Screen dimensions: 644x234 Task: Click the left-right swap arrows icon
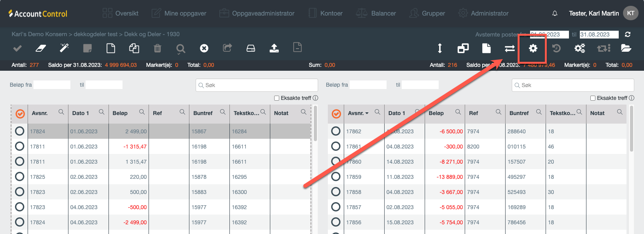(509, 48)
